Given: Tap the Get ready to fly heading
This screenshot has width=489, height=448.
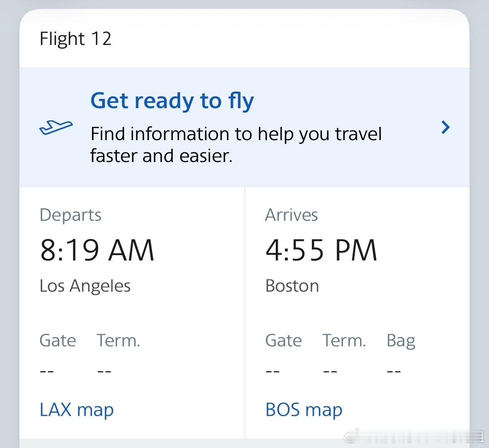Looking at the screenshot, I should [x=172, y=100].
